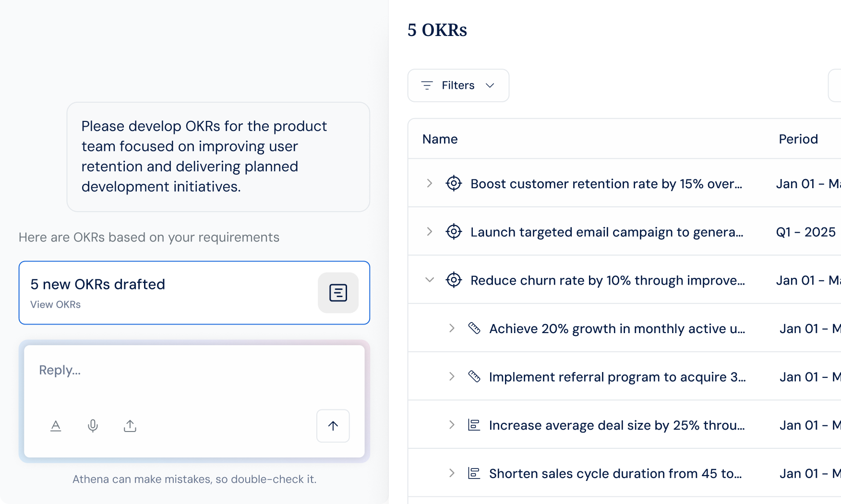Expand Shorten sales cycle duration row
The height and width of the screenshot is (504, 841).
click(452, 473)
